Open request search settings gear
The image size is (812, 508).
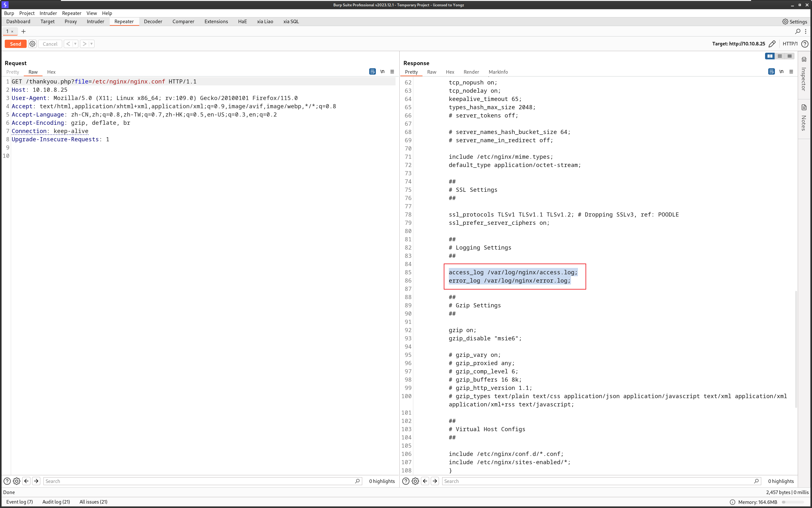coord(16,481)
